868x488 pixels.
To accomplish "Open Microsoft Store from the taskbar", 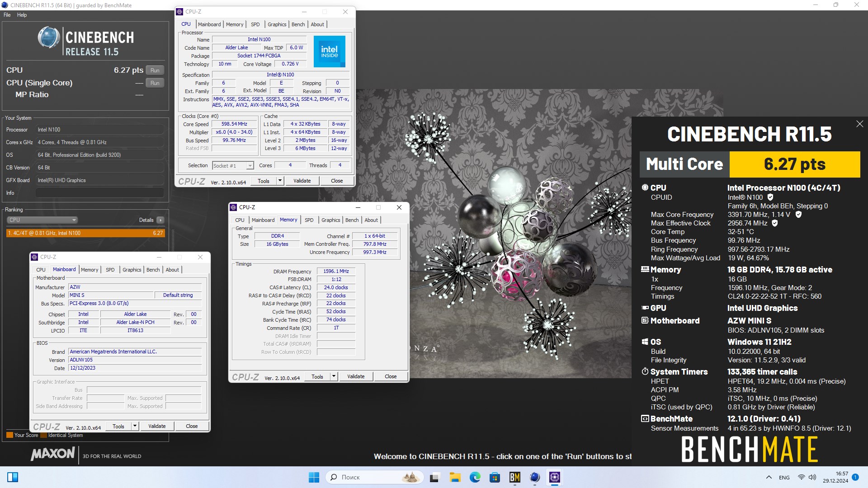I will [495, 477].
